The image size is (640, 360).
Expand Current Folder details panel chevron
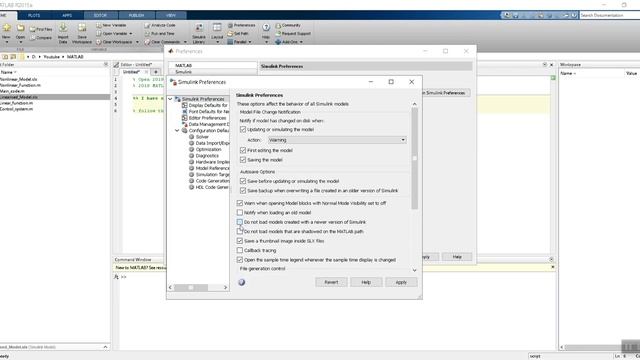(x=105, y=347)
